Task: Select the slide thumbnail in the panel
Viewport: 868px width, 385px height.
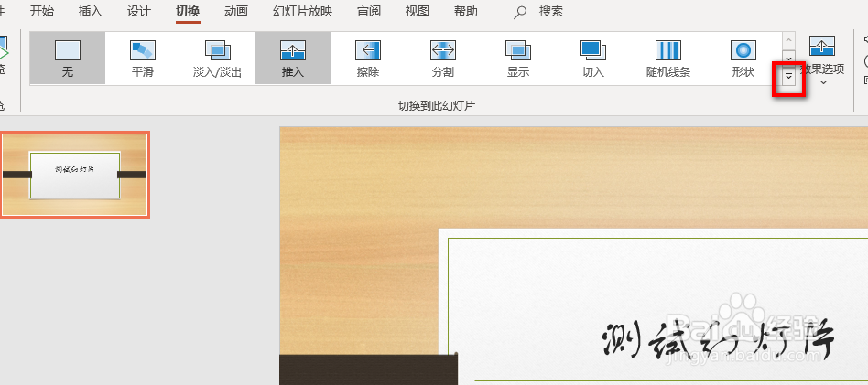Action: (75, 175)
